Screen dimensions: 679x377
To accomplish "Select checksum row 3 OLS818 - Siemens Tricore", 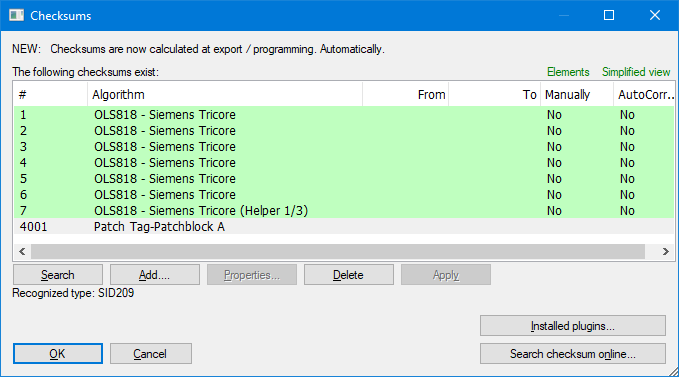I will (344, 147).
